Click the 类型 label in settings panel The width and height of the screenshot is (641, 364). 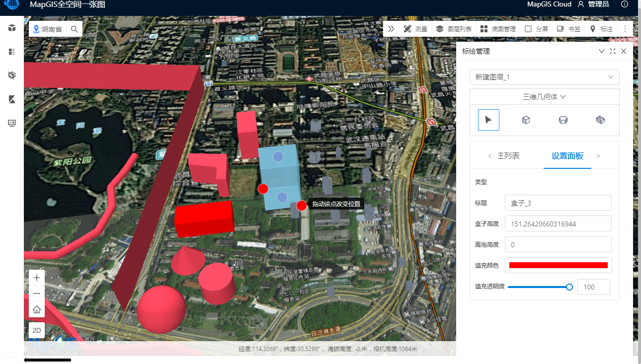click(481, 182)
